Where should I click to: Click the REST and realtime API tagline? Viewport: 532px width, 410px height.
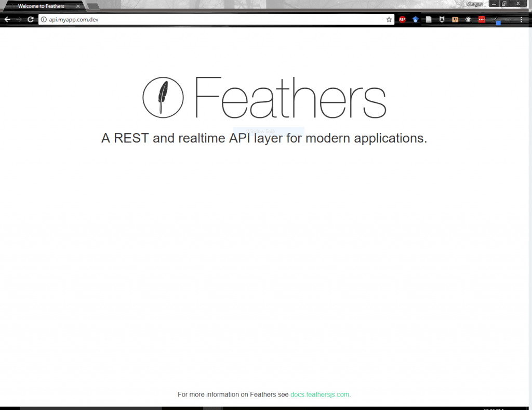click(264, 138)
